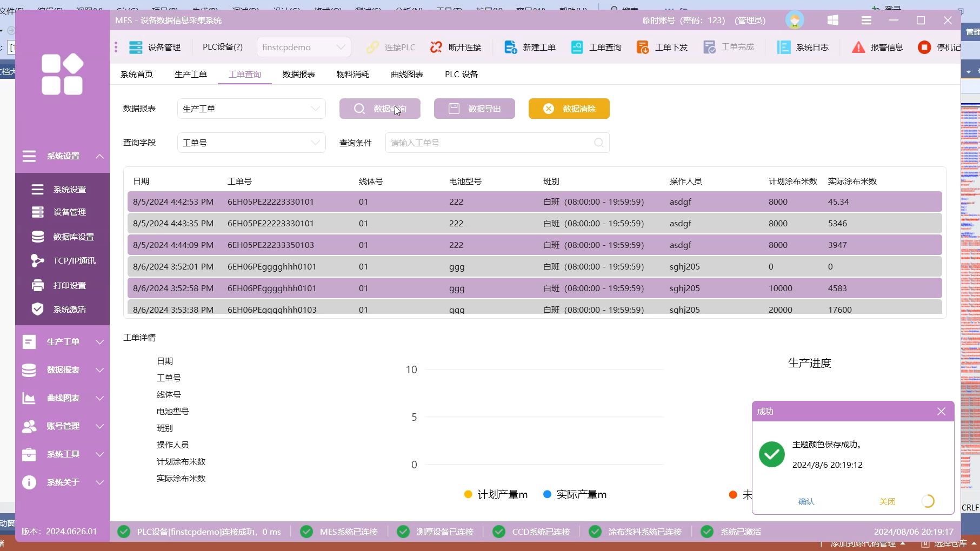Click the 数据查询 button
Screen dimensions: 980x551
380,109
